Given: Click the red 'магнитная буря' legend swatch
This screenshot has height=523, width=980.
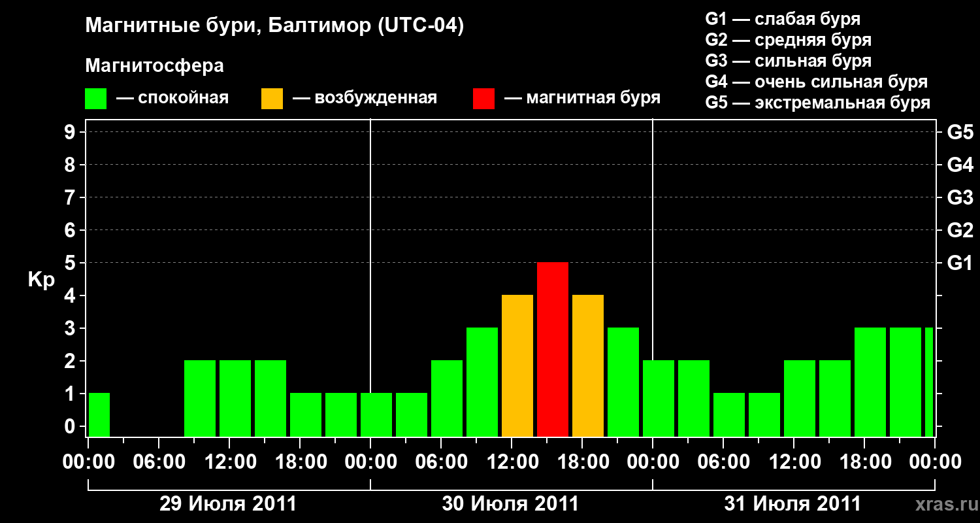Looking at the screenshot, I should click(483, 99).
